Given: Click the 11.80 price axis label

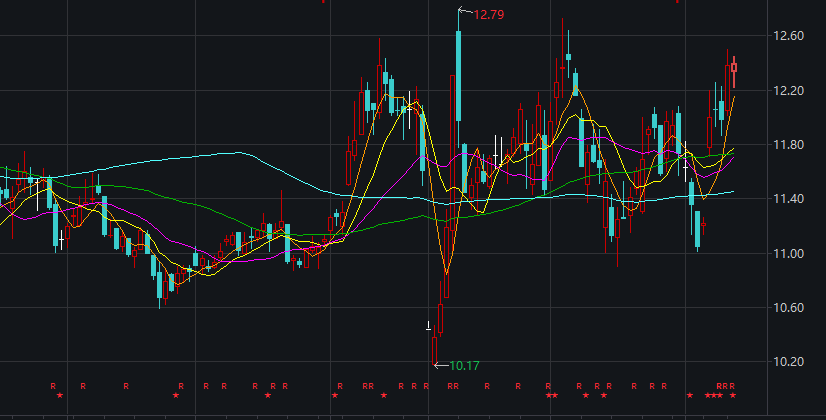Looking at the screenshot, I should [789, 145].
